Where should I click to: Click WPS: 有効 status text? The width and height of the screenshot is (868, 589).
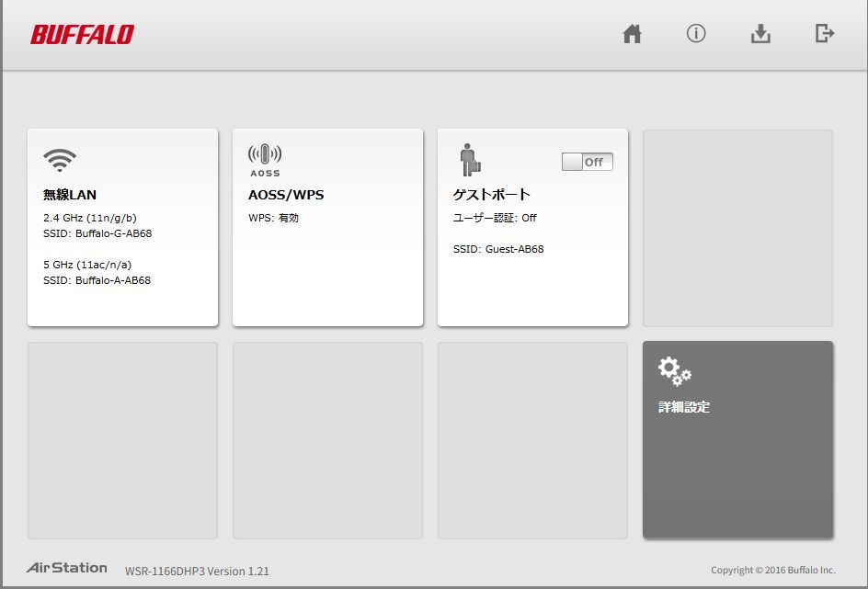pos(273,218)
